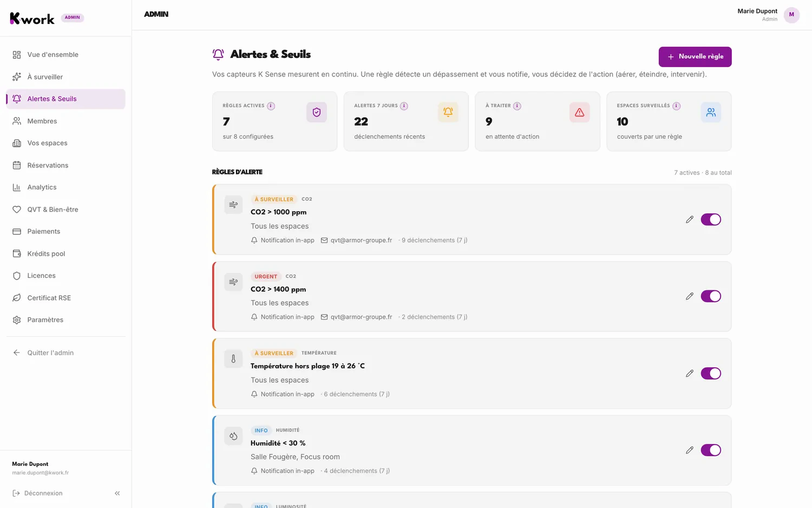The image size is (812, 508).
Task: Click the ADMIN badge next to the logo
Action: pos(73,17)
